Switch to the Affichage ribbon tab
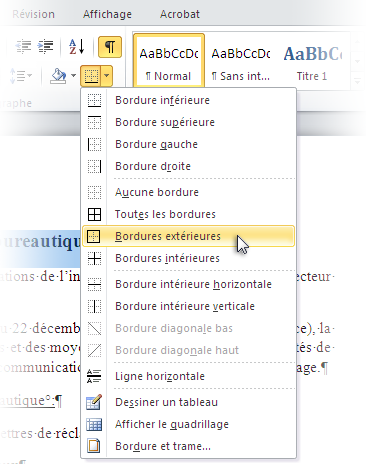The height and width of the screenshot is (464, 366). [x=107, y=14]
